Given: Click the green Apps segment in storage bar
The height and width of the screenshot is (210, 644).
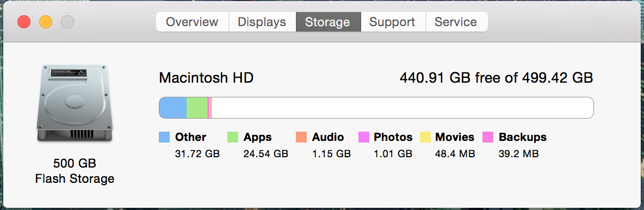Looking at the screenshot, I should (x=197, y=108).
